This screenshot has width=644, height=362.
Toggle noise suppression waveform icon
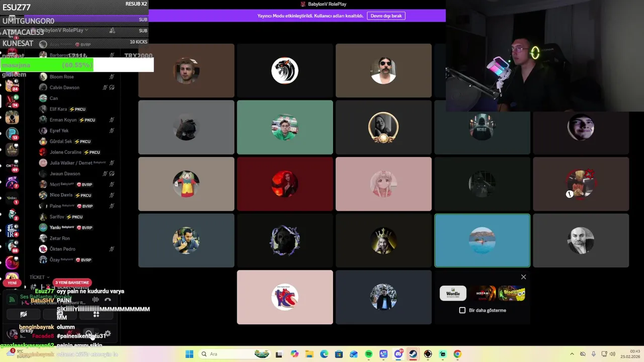(95, 300)
